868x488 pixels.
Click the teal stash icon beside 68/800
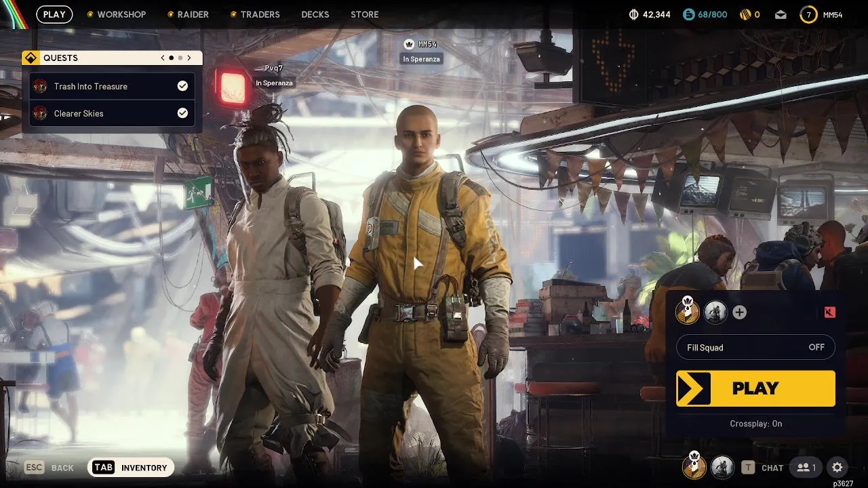(x=689, y=14)
